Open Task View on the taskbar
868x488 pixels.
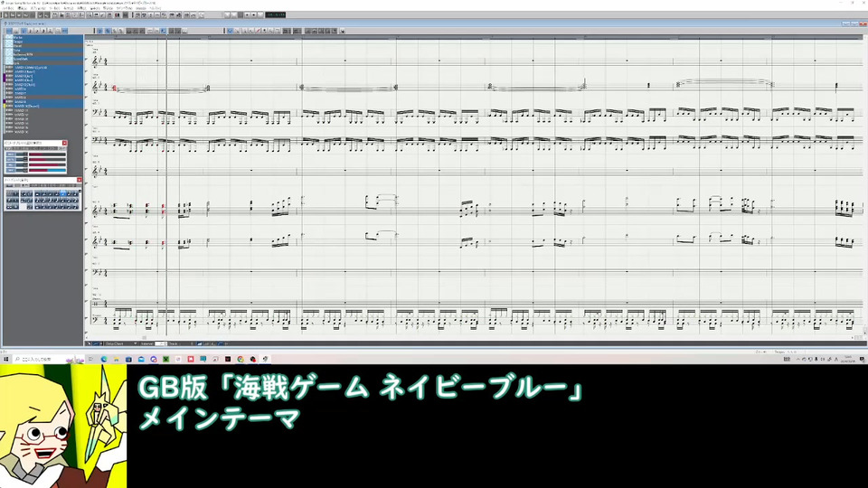(91, 359)
